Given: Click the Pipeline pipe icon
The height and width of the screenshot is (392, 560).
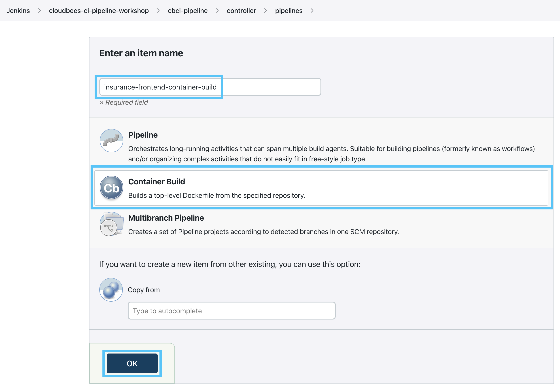Looking at the screenshot, I should coord(111,141).
